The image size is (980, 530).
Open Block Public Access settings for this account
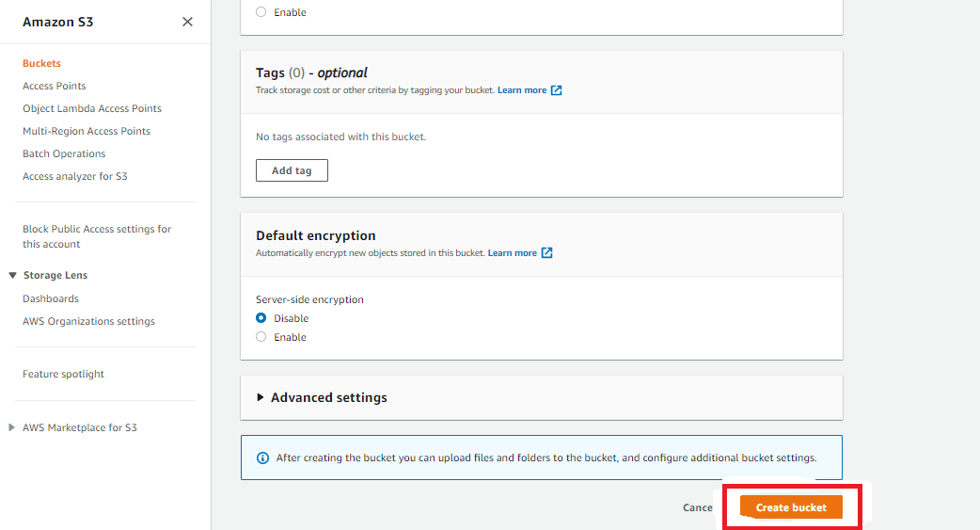97,236
